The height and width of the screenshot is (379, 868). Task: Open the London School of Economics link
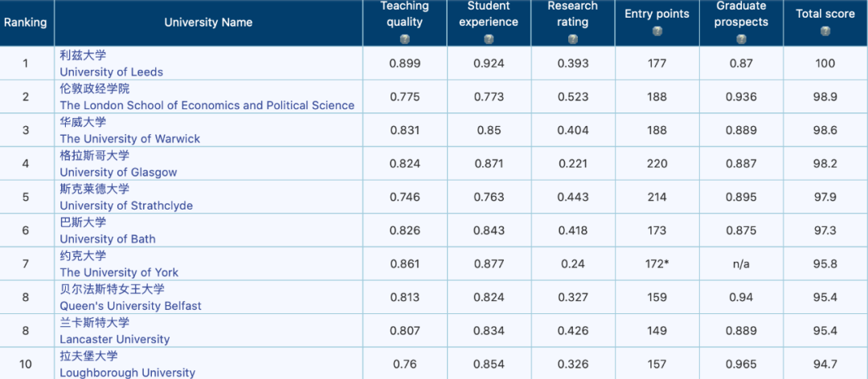click(207, 105)
